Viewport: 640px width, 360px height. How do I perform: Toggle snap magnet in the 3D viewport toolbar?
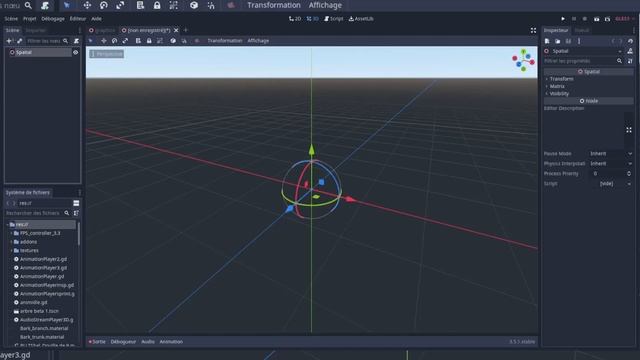tap(184, 41)
